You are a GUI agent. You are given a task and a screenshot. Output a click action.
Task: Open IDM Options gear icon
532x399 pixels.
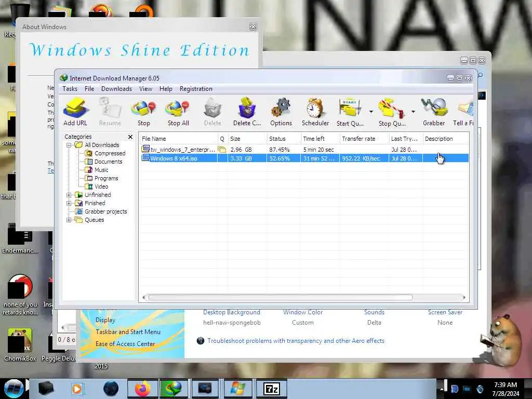click(281, 112)
